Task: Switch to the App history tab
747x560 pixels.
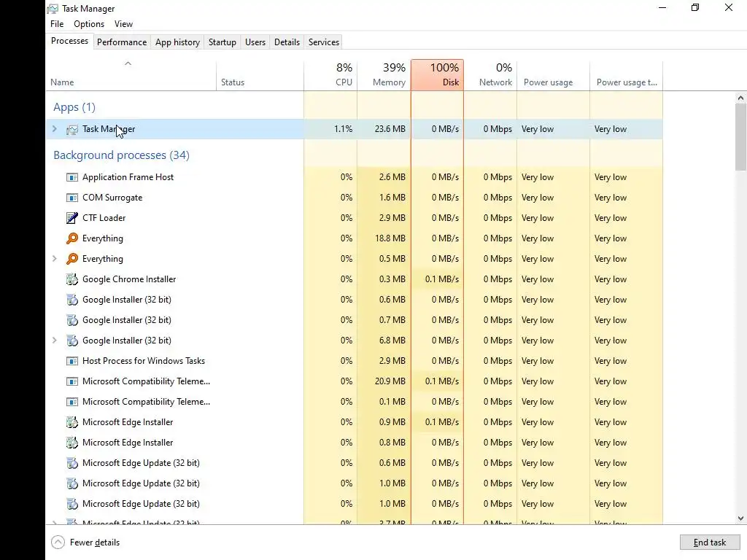Action: [x=177, y=42]
